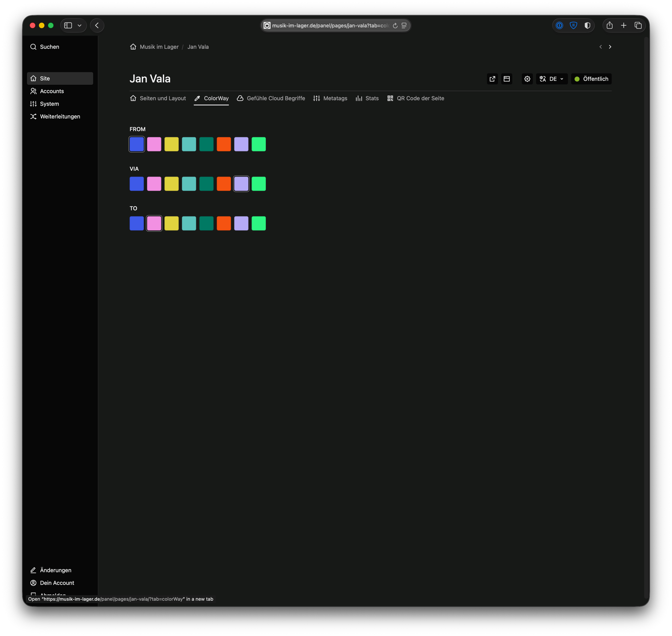Choose dark green swatch in VIA row
Viewport: 672px width, 636px height.
[206, 184]
